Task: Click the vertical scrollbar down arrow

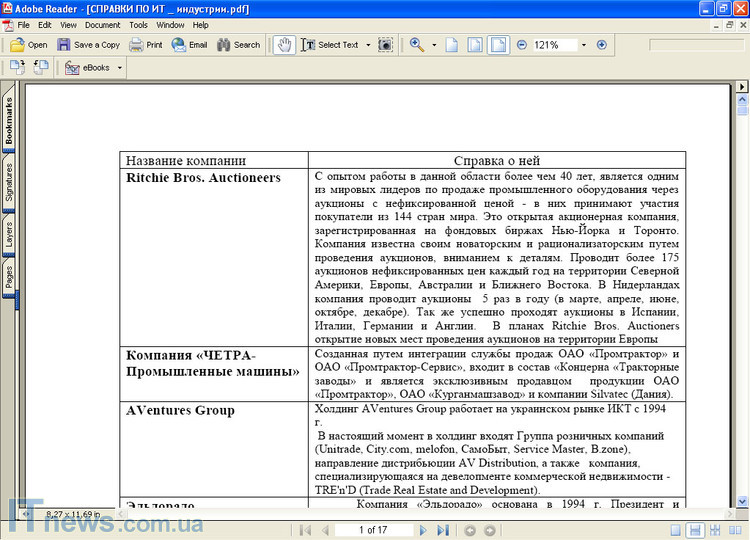Action: [742, 502]
